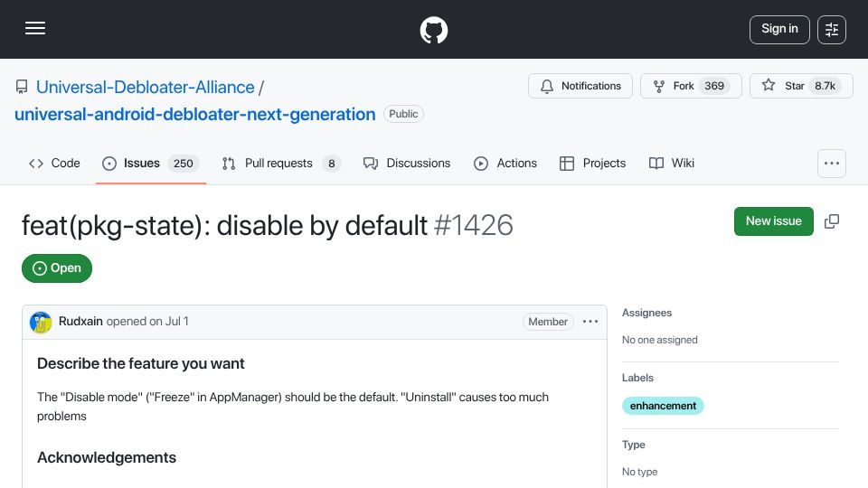Click Rudxain's avatar image
This screenshot has height=488, width=868.
(x=41, y=322)
